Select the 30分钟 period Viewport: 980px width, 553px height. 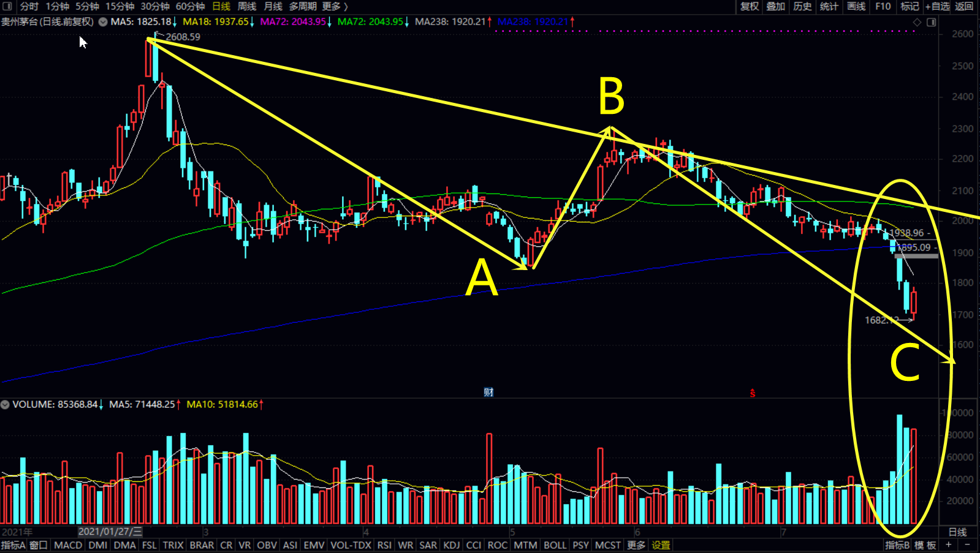[x=155, y=6]
